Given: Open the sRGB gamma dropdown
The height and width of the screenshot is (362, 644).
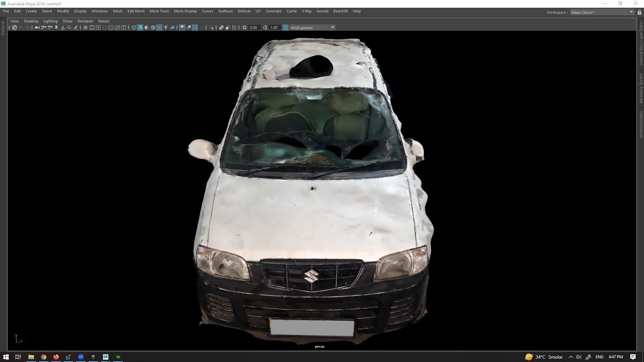Looking at the screenshot, I should click(332, 27).
